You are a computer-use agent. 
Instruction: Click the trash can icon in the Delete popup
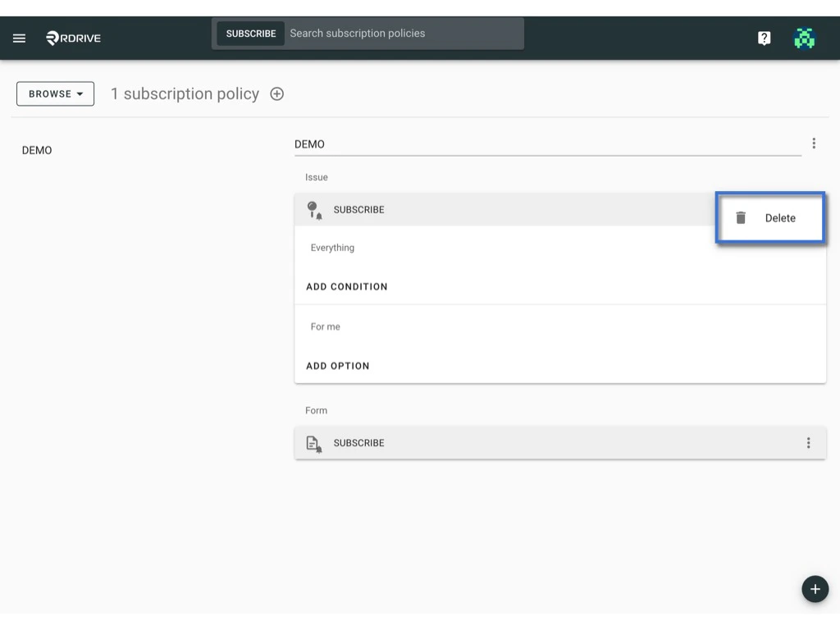[x=741, y=217]
